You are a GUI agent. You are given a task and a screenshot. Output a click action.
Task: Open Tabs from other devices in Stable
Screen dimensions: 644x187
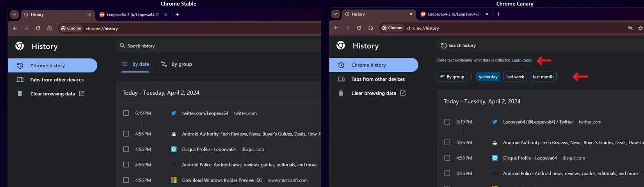point(53,79)
